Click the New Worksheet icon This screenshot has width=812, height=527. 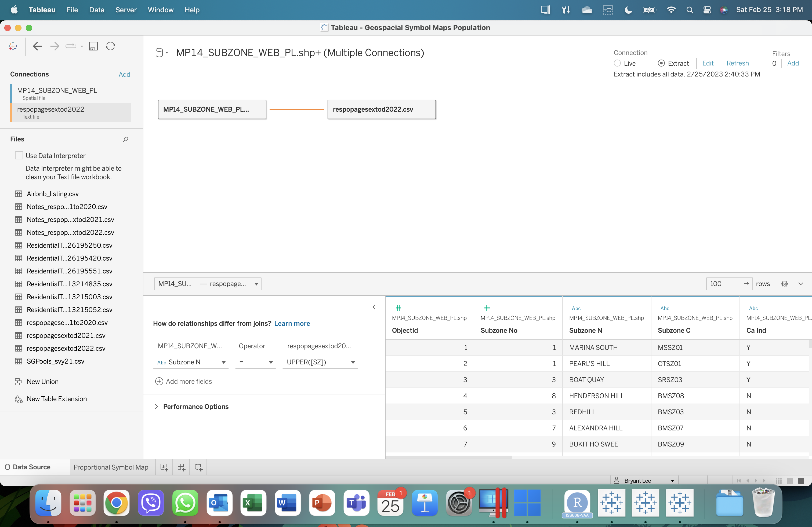(164, 467)
